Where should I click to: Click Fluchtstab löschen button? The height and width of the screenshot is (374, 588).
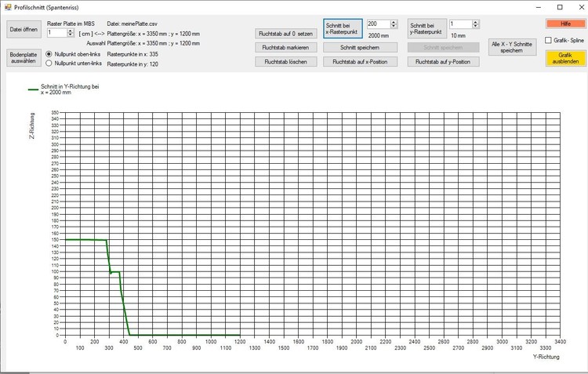click(x=285, y=61)
